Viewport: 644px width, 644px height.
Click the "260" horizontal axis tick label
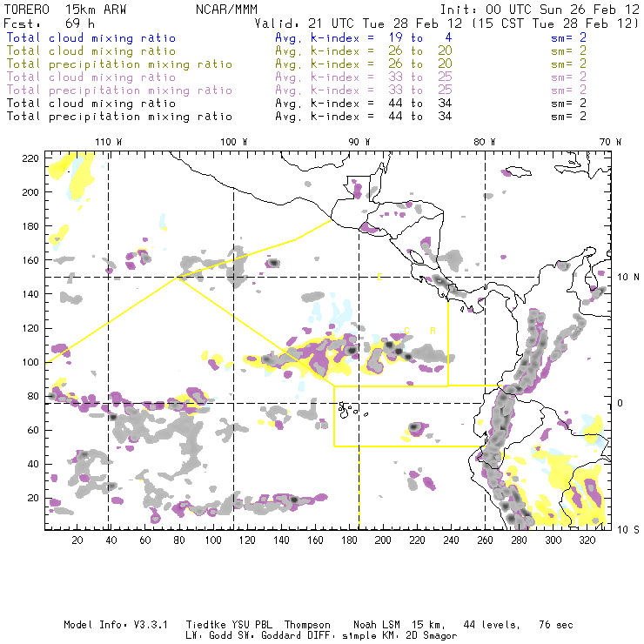click(485, 540)
